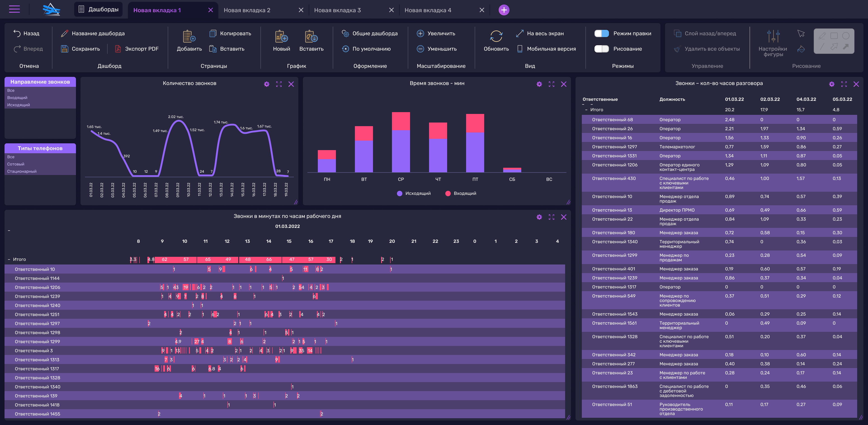868x425 pixels.
Task: Switch to Новая вкладка 3 tab
Action: (x=337, y=10)
